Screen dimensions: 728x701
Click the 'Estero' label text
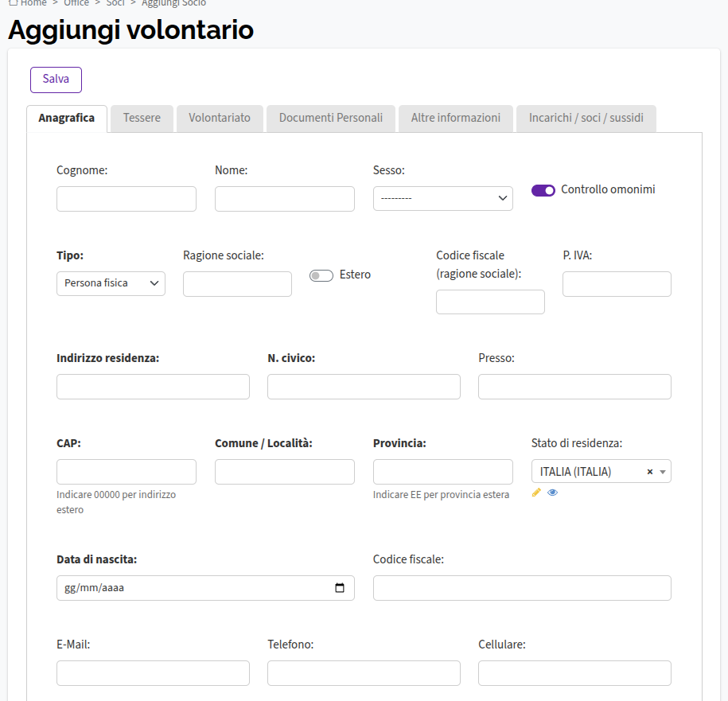355,275
